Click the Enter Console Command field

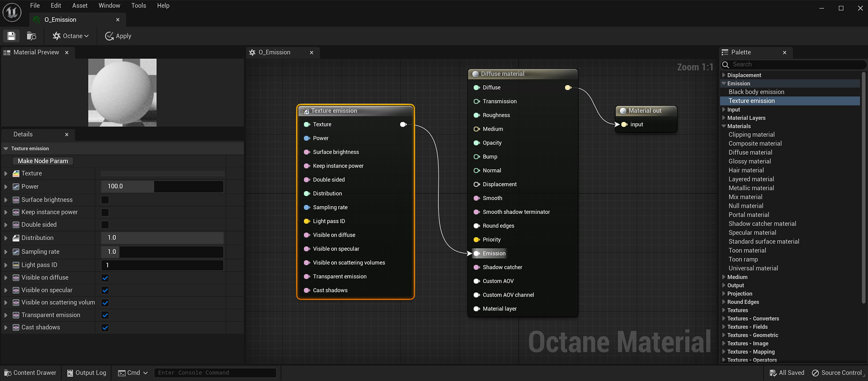tap(215, 373)
